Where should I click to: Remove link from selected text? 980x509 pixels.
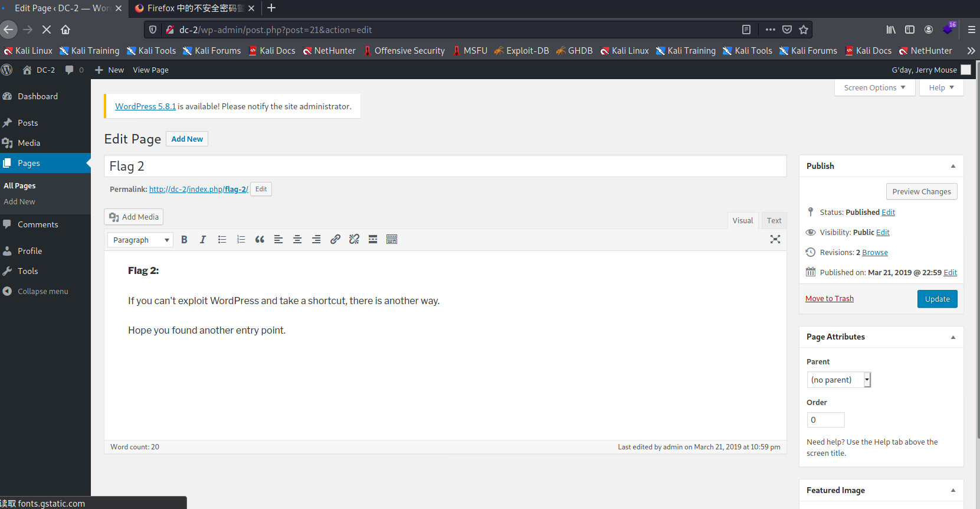pyautogui.click(x=354, y=239)
